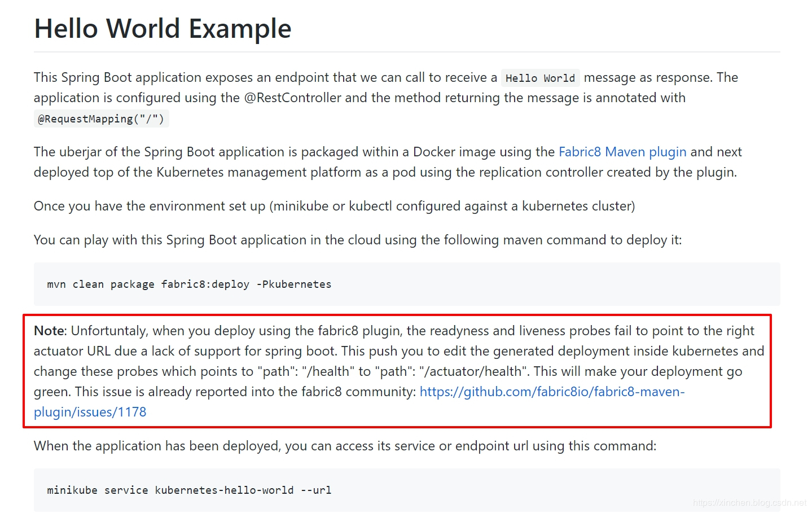The image size is (812, 513).
Task: Click the sentence starting "When the application"
Action: pyautogui.click(x=345, y=446)
